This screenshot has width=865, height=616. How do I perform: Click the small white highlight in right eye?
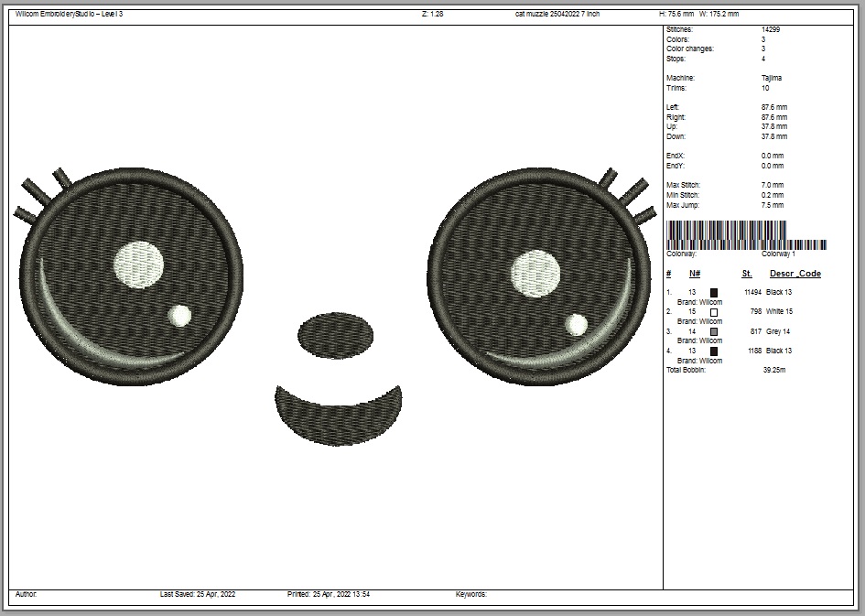tap(577, 324)
